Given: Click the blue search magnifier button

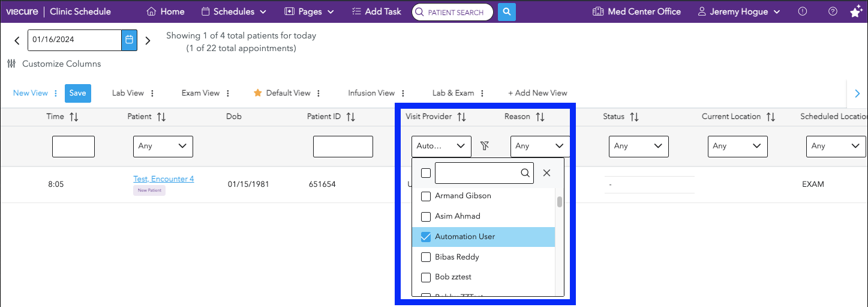Looking at the screenshot, I should 507,11.
